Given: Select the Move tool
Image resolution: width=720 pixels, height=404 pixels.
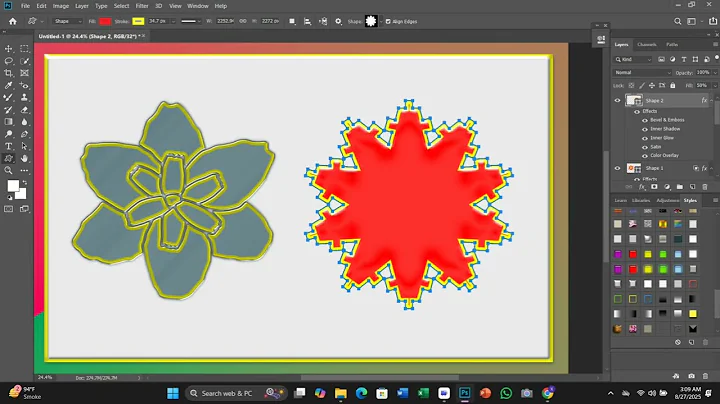Looking at the screenshot, I should pos(8,49).
